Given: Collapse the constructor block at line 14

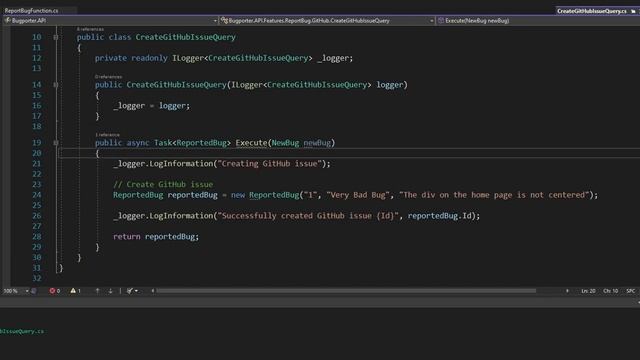Looking at the screenshot, I should (56, 85).
